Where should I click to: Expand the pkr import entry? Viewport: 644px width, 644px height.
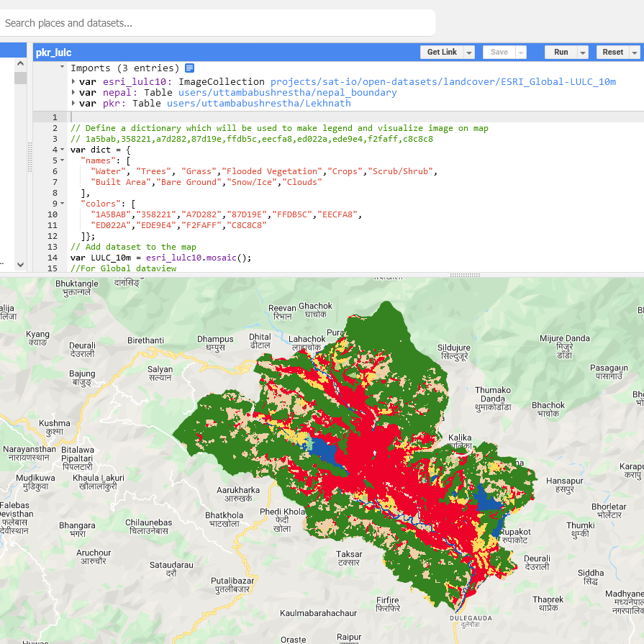(x=73, y=104)
